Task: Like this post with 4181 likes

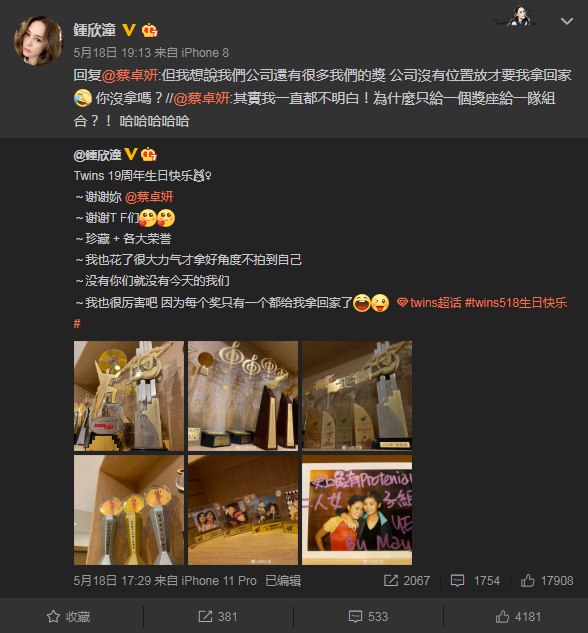Action: pyautogui.click(x=518, y=616)
